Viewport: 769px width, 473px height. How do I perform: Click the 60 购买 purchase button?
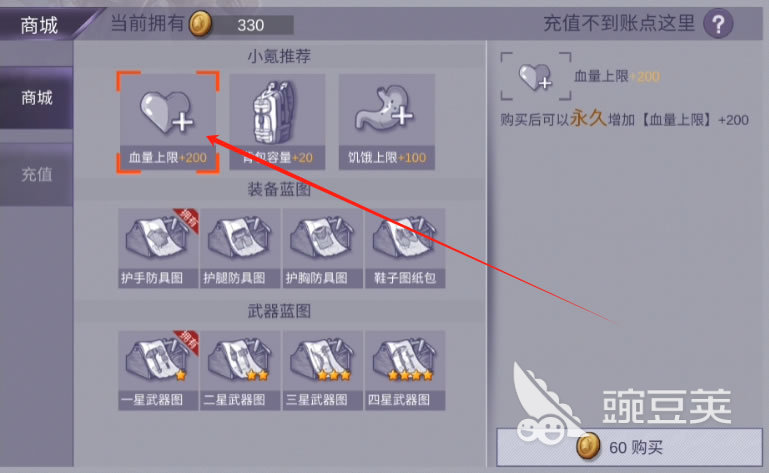click(630, 447)
